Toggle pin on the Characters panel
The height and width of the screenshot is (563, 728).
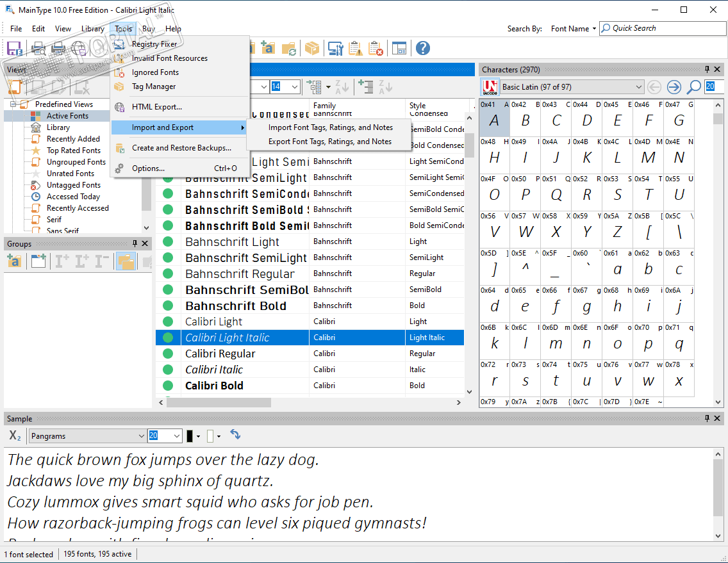(x=707, y=69)
